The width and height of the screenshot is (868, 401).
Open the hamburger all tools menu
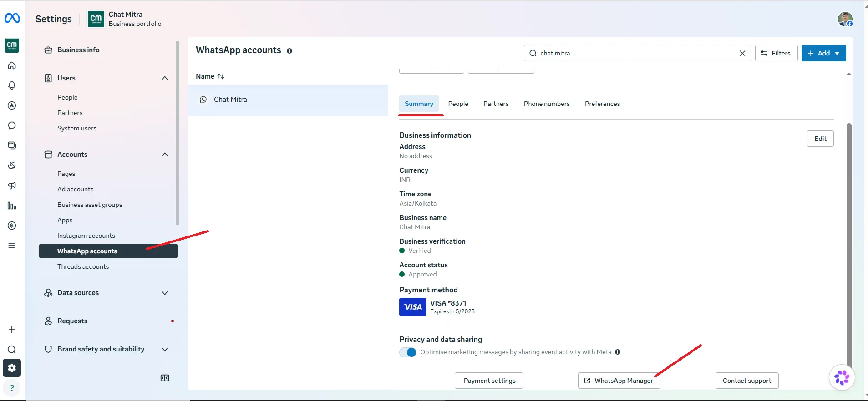coord(12,246)
